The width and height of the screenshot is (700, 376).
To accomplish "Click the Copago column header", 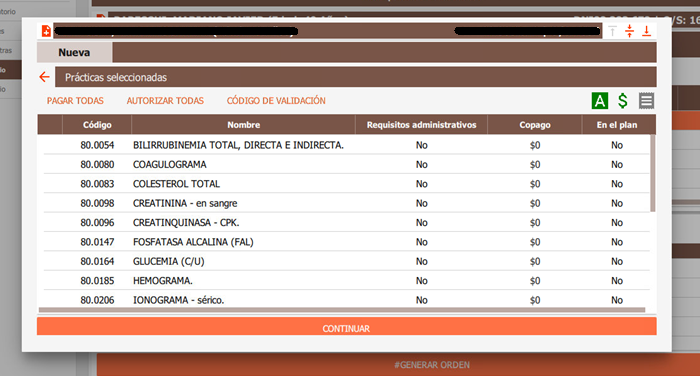I will 535,125.
